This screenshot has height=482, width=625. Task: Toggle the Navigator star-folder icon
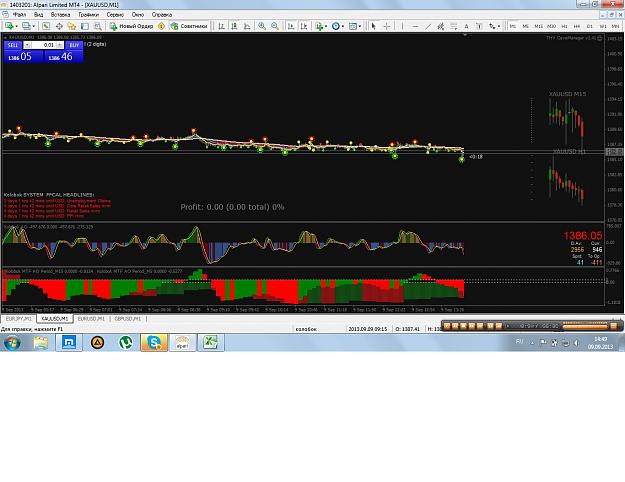(x=72, y=26)
